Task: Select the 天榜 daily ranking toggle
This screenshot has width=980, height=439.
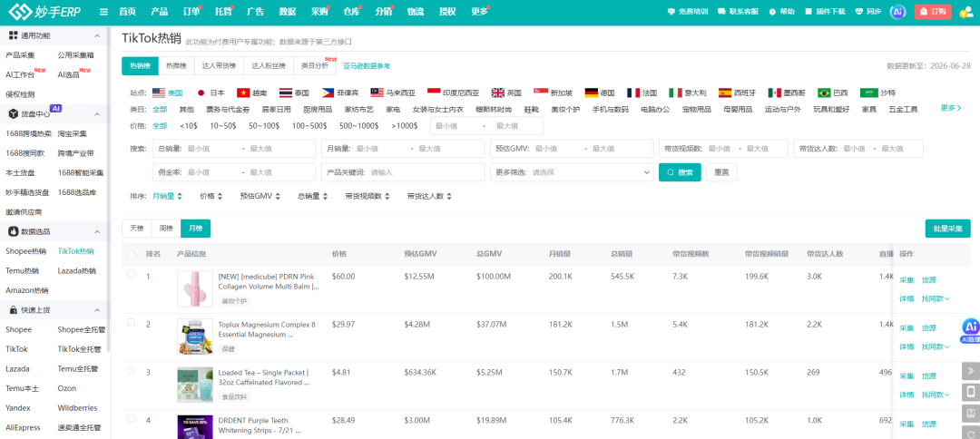Action: pos(136,229)
